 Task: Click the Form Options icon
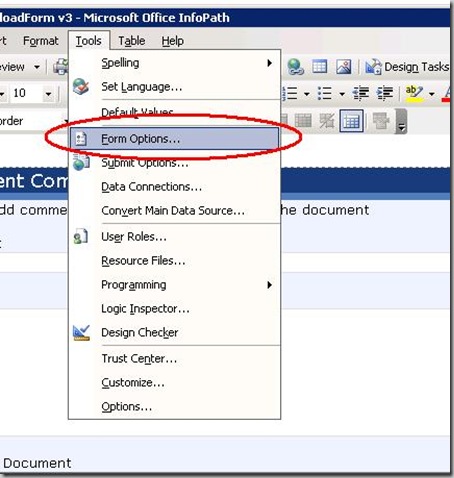point(81,139)
